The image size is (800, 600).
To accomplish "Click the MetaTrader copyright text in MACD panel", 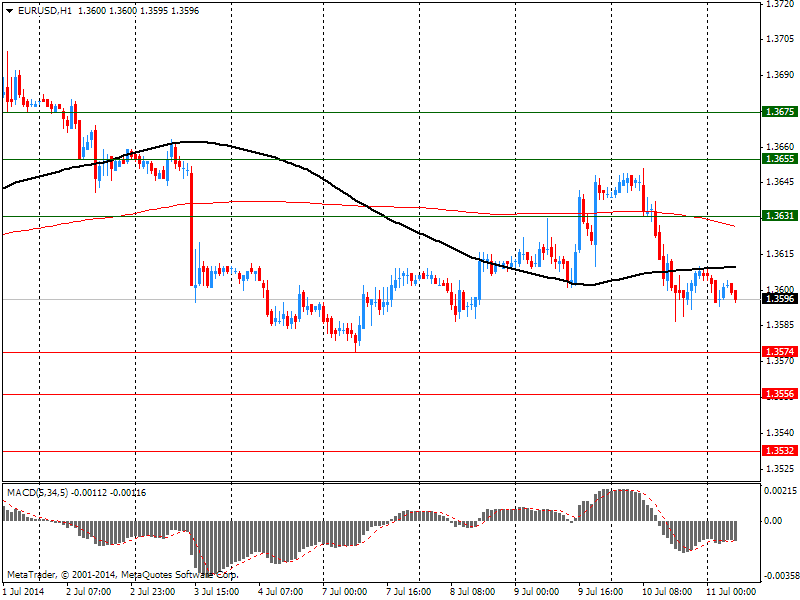I will (x=122, y=574).
